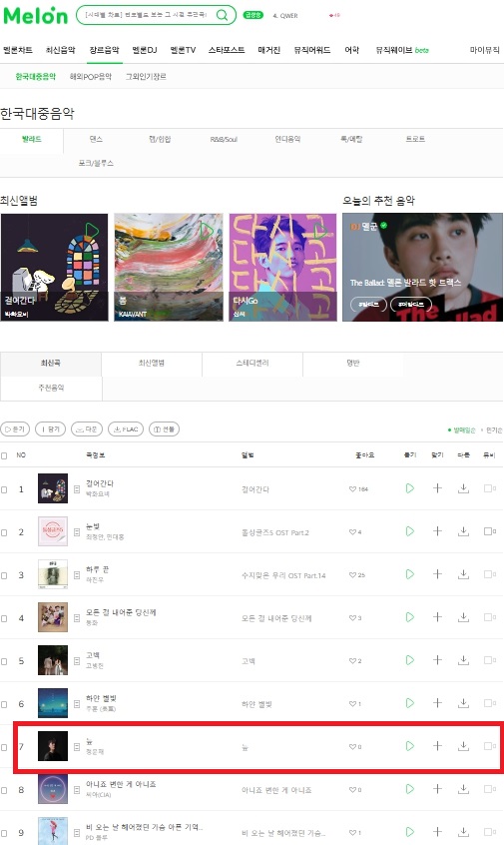Open the Melon logo home link
The width and height of the screenshot is (504, 845).
point(36,16)
